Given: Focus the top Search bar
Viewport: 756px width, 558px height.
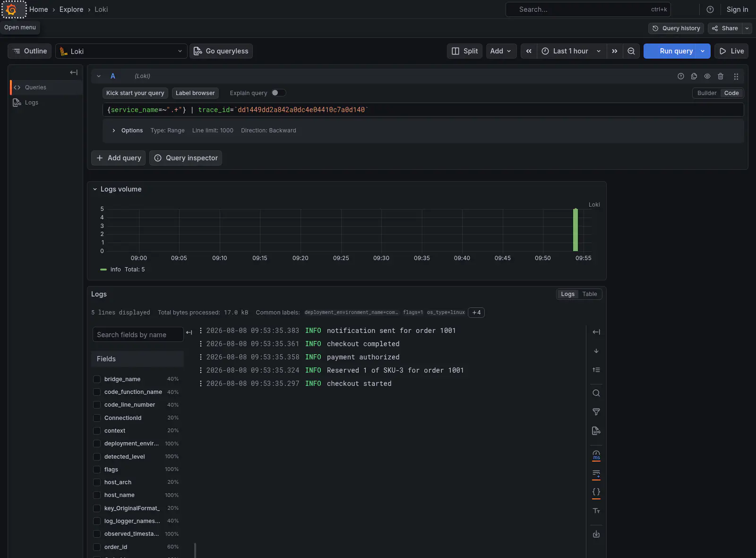Looking at the screenshot, I should tap(588, 9).
